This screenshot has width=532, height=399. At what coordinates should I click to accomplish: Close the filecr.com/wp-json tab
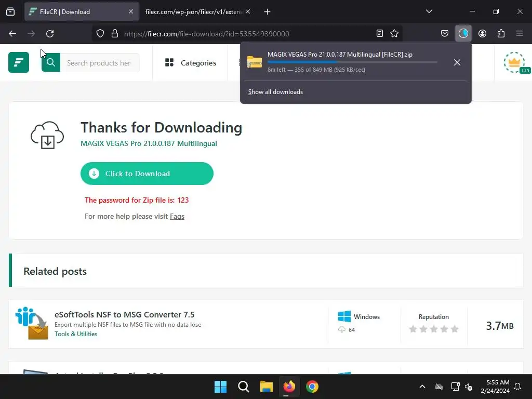(x=248, y=11)
